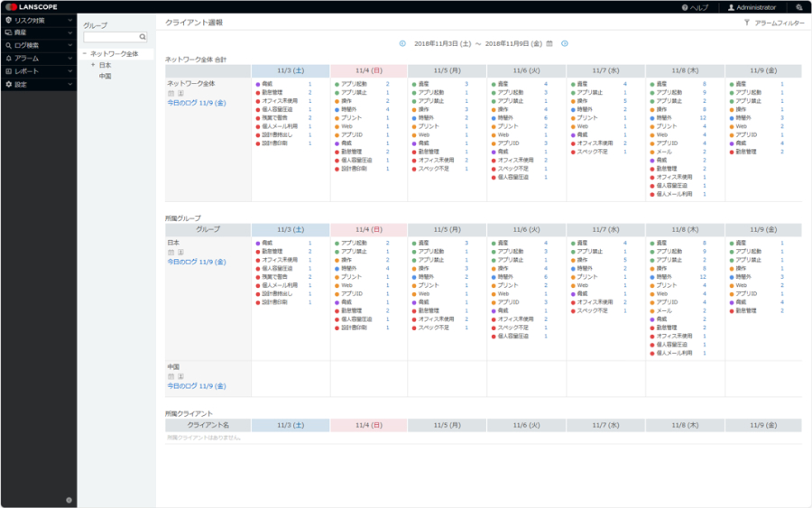Viewport: 812px width, 508px height.
Task: Collapse the ネットワーク全体 tree node
Action: [x=85, y=54]
